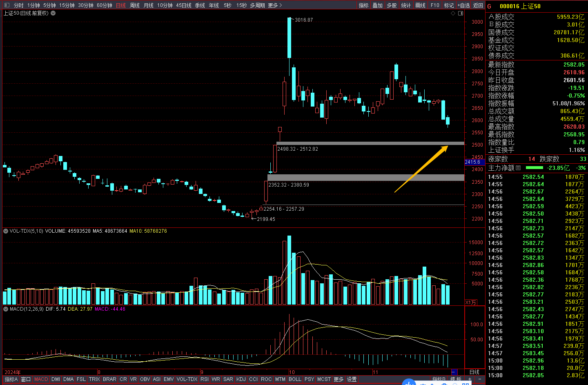
Task: Toggle the side panel icon beside the diamond
Action: point(461,13)
